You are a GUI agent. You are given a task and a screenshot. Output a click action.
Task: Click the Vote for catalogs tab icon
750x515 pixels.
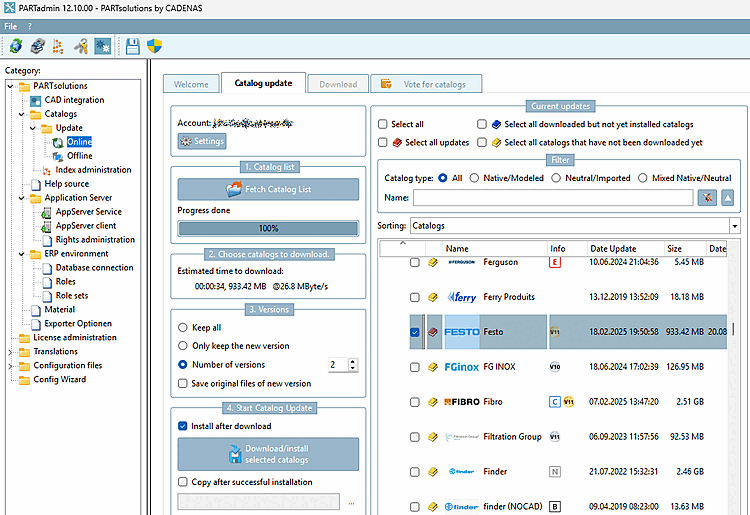(386, 84)
